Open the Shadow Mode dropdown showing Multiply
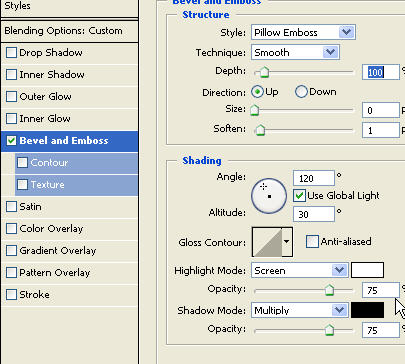The width and height of the screenshot is (405, 364). click(x=300, y=310)
